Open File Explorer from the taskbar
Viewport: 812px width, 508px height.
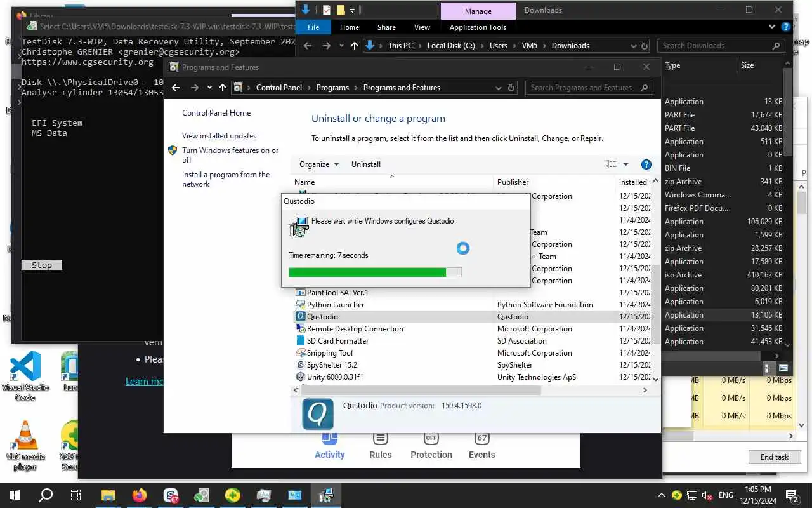pyautogui.click(x=108, y=495)
